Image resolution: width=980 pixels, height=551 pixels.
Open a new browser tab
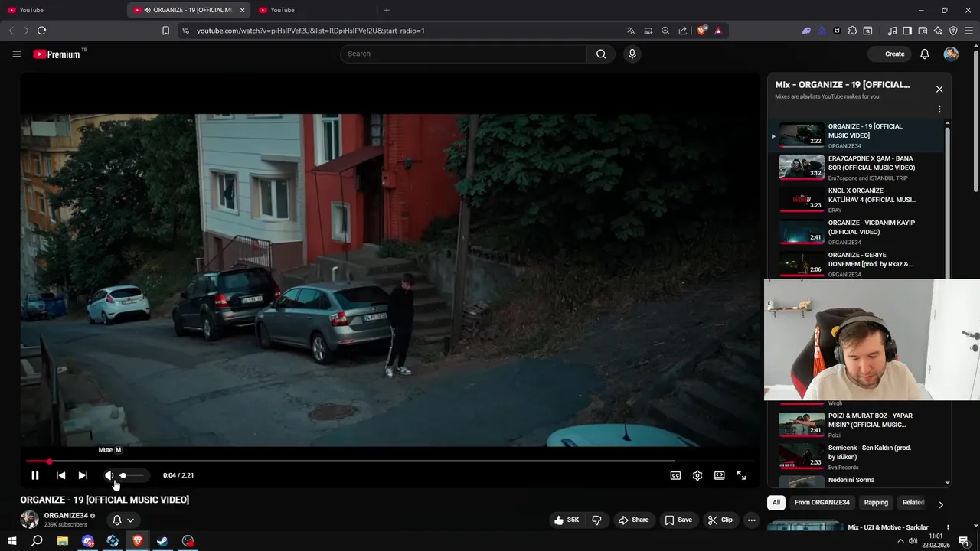[387, 10]
